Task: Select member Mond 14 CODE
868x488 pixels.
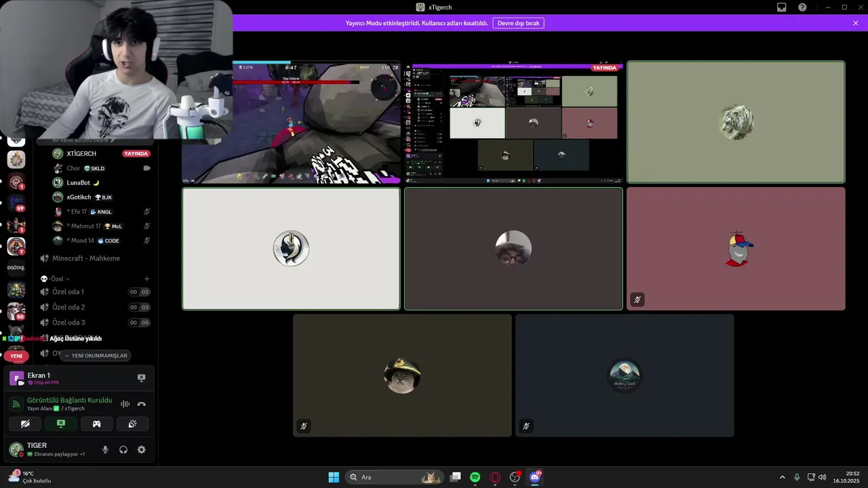Action: 101,241
